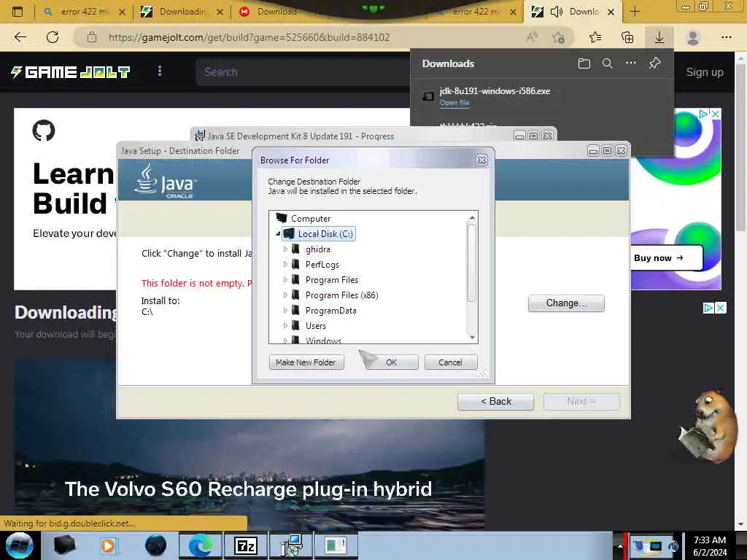Expand the ProgramData folder arrow
747x560 pixels.
285,310
